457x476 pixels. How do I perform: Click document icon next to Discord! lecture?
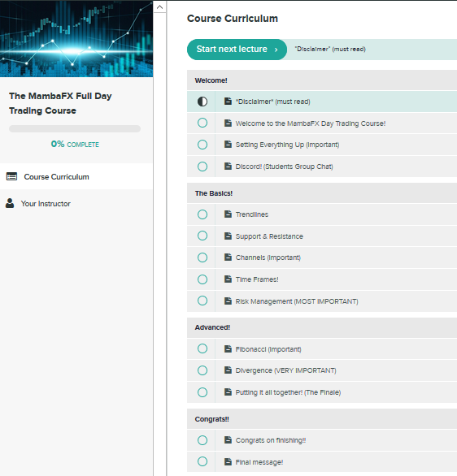tap(228, 166)
